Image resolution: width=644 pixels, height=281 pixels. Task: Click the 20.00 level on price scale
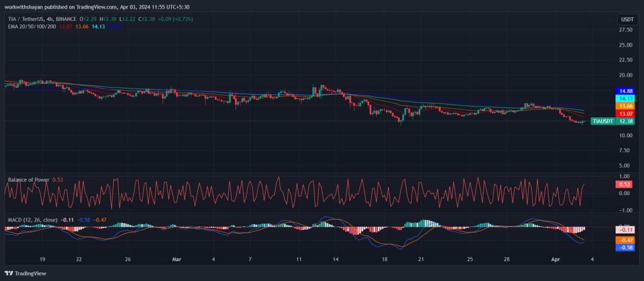click(626, 75)
